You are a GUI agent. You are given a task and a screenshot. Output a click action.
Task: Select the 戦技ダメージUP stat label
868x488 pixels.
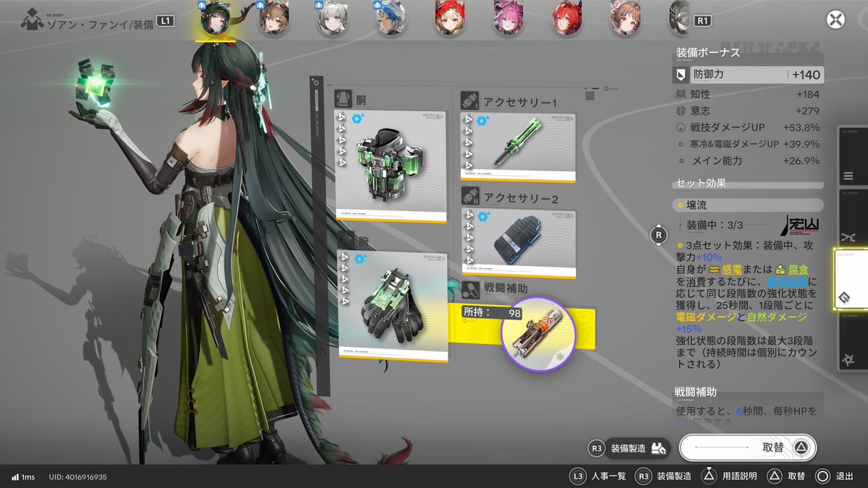[x=729, y=127]
